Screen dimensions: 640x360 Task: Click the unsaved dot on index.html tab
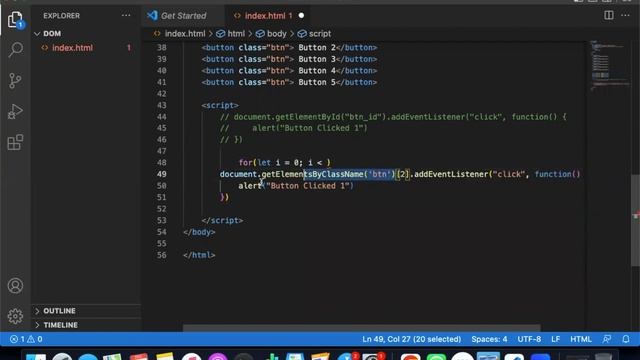tap(301, 16)
